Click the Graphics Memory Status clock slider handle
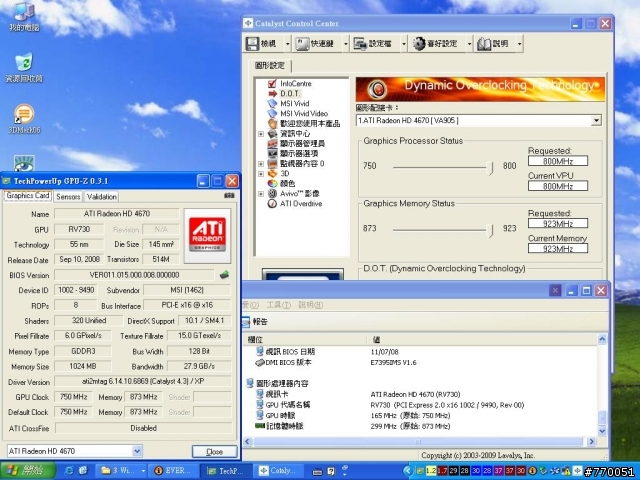The image size is (640, 480). coord(490,230)
